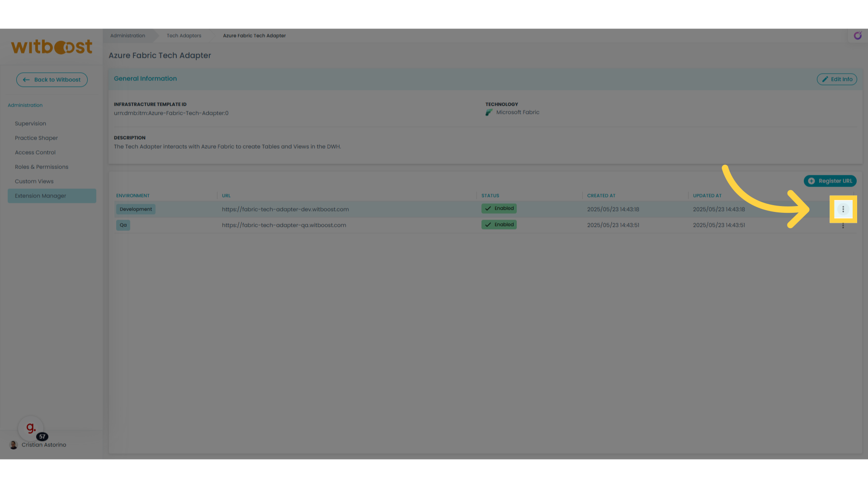Click the purple refresh icon at top right

coord(858,36)
